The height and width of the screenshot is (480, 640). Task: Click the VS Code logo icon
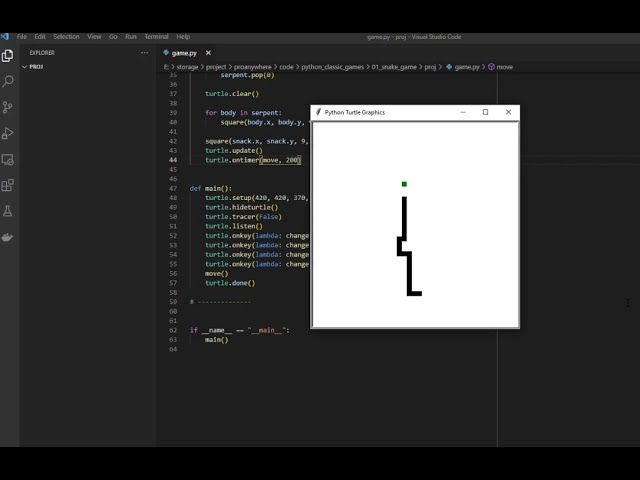point(4,37)
